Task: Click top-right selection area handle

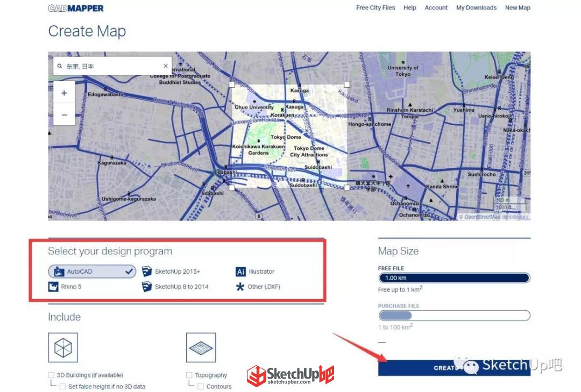Action: click(347, 85)
